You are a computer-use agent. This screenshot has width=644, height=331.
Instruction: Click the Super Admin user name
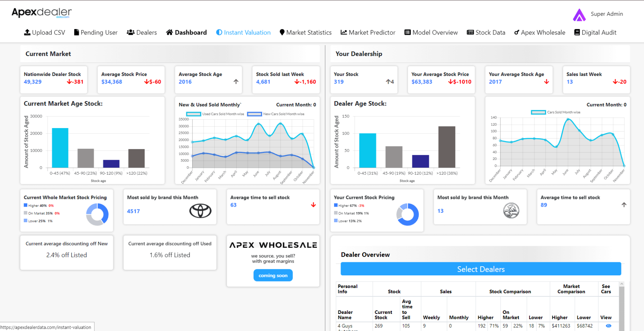(607, 14)
